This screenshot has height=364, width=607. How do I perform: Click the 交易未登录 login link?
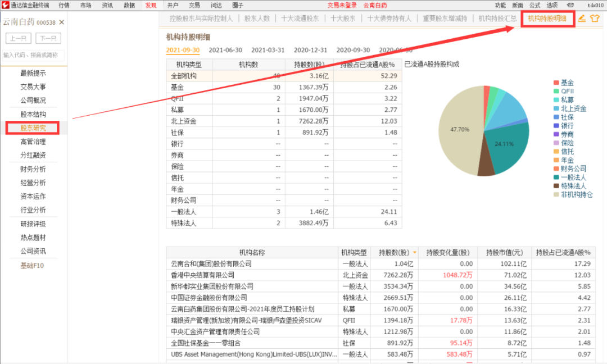coord(342,6)
